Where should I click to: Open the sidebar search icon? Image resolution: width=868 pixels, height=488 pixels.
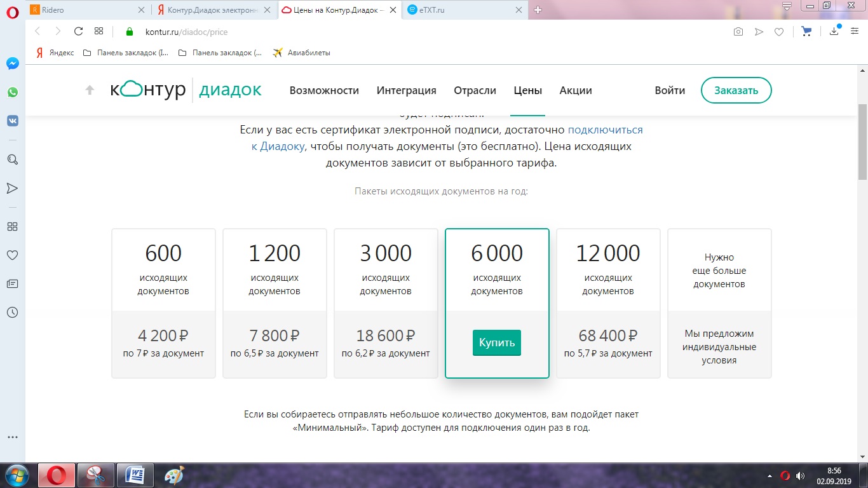tap(12, 159)
